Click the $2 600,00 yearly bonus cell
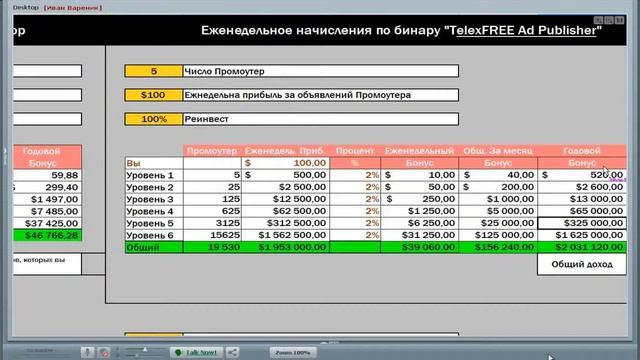This screenshot has width=640, height=360. 582,187
